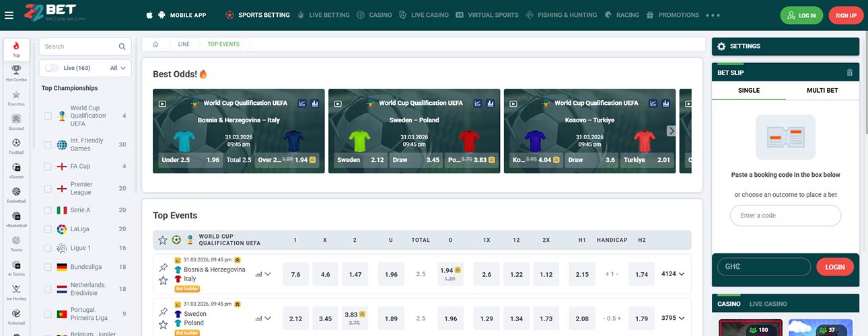Open Virtual Sports in top nav
Image resolution: width=868 pixels, height=336 pixels.
tap(486, 15)
